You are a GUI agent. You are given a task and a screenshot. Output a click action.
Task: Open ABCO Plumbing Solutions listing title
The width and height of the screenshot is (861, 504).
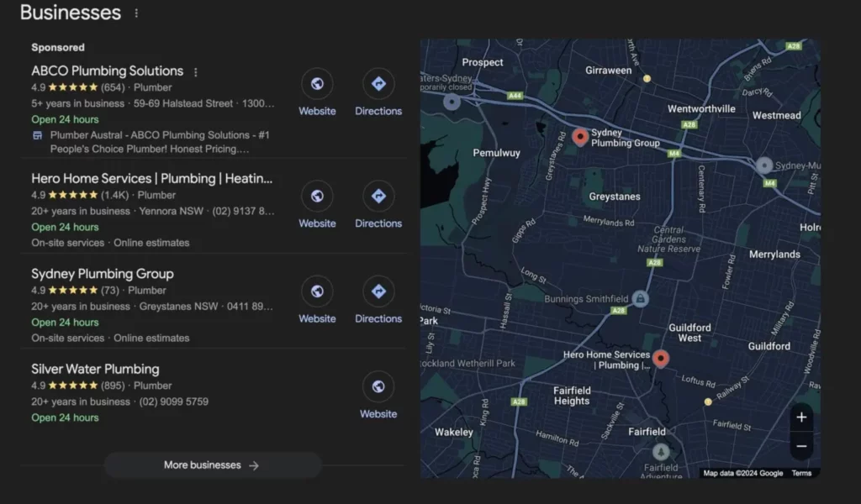pyautogui.click(x=107, y=71)
